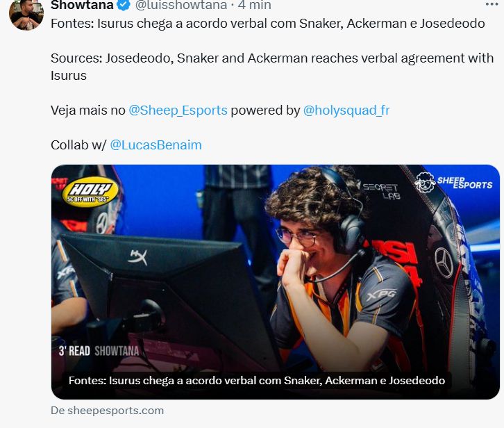This screenshot has width=504, height=428.
Task: Open Showtana's profile avatar picture
Action: click(26, 13)
